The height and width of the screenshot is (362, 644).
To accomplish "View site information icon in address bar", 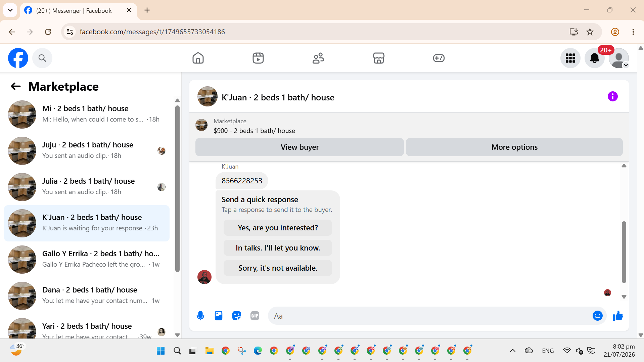I will (70, 32).
